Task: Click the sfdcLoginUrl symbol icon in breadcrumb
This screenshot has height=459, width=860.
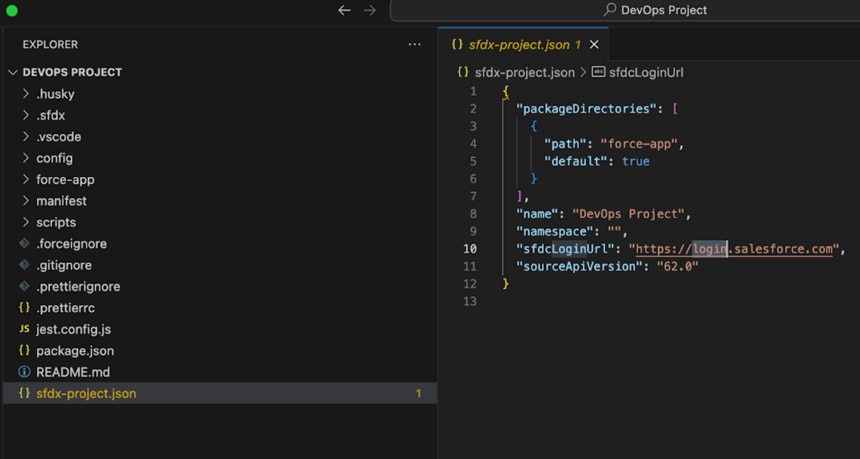Action: click(x=598, y=72)
